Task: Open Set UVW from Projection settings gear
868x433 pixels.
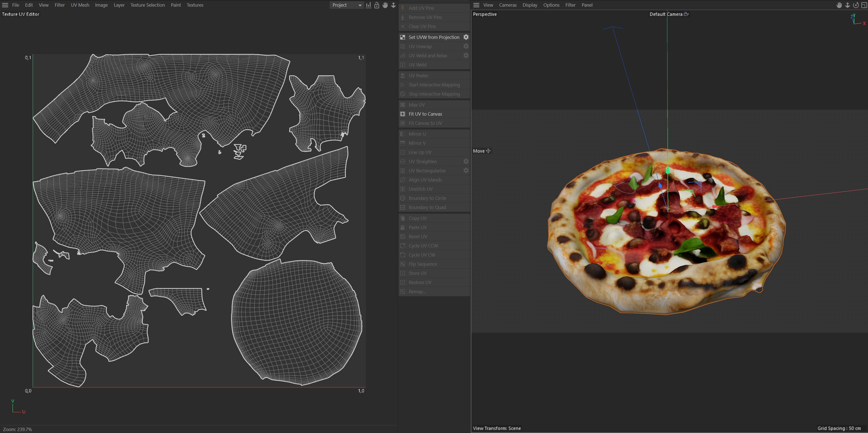Action: (x=466, y=37)
